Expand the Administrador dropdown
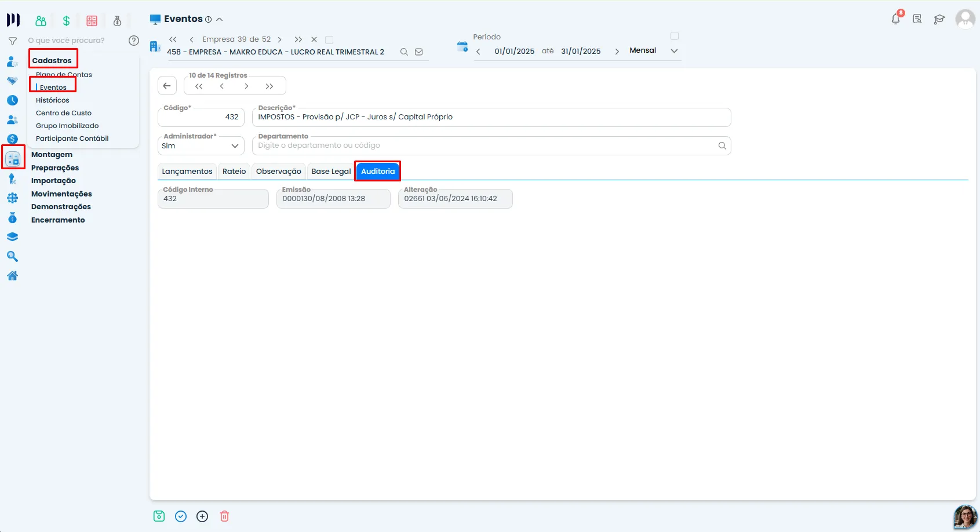 201,146
